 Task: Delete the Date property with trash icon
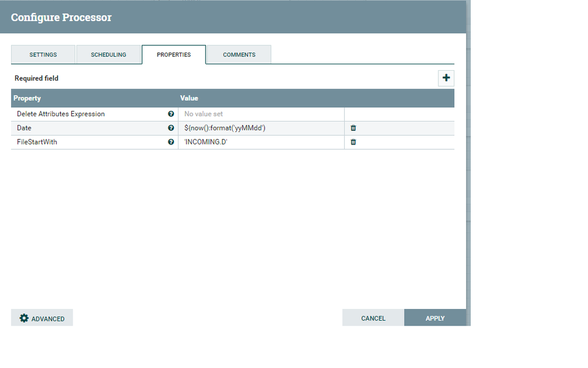(x=354, y=128)
